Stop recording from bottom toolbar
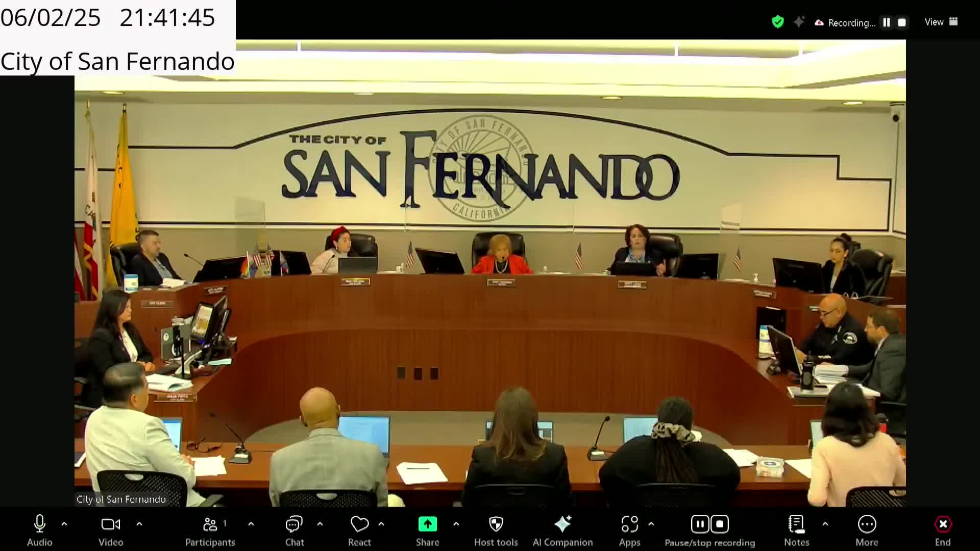The width and height of the screenshot is (980, 551). [x=720, y=524]
